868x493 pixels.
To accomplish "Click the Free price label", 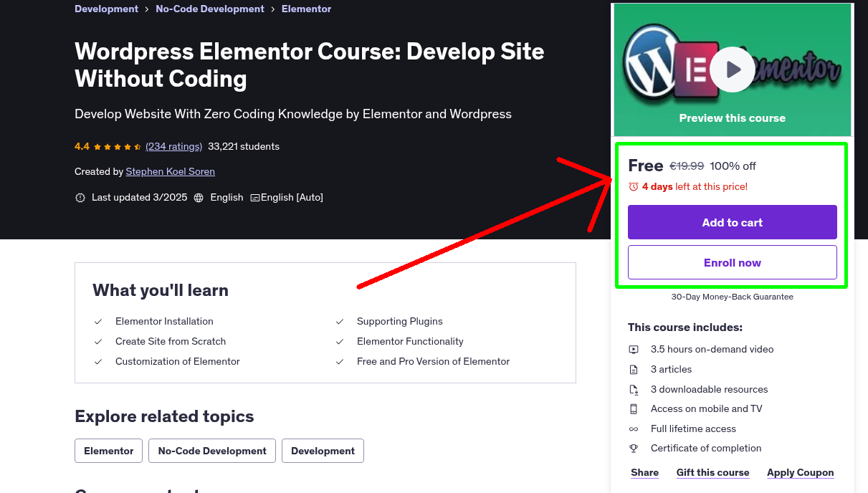I will [646, 166].
